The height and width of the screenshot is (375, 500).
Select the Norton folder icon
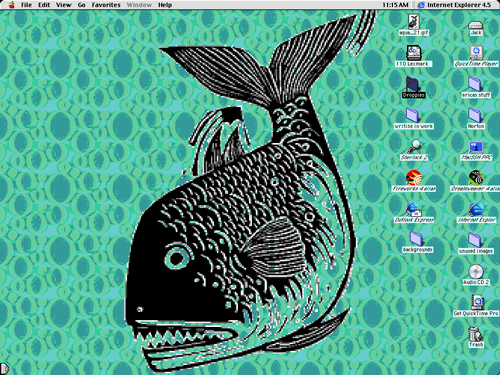pyautogui.click(x=475, y=115)
